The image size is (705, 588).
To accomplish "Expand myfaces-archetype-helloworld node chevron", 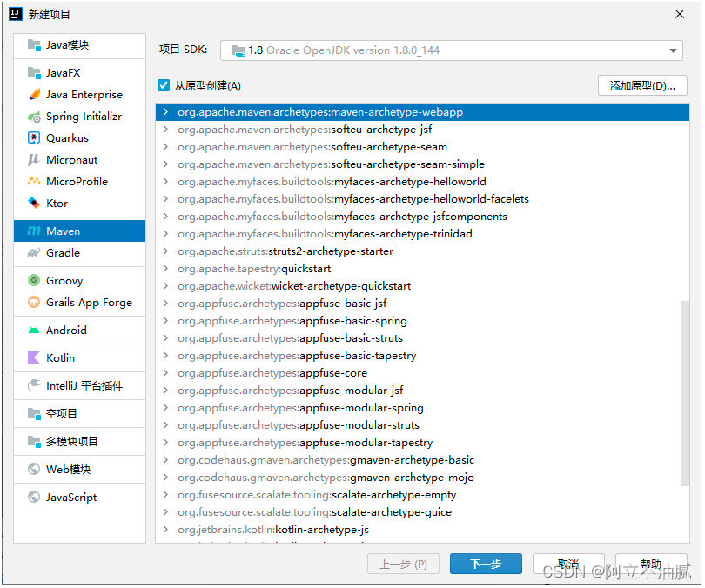I will pyautogui.click(x=166, y=182).
